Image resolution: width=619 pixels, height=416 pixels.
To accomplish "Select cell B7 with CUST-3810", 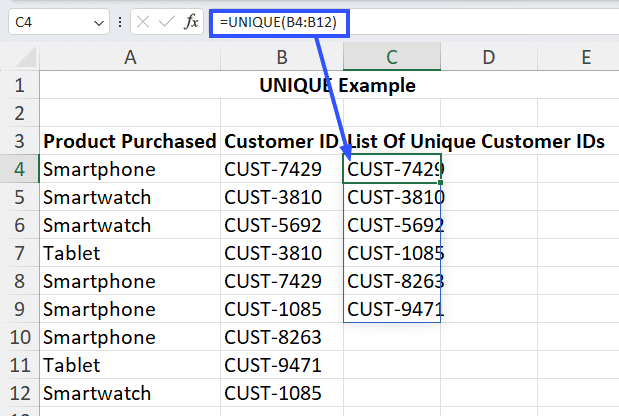I will coord(282,253).
